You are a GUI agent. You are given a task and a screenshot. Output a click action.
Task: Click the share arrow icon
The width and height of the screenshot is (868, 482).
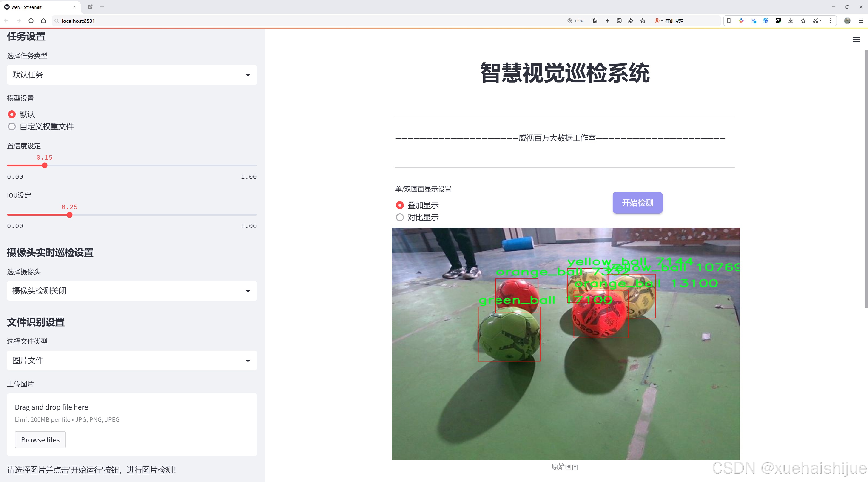[x=630, y=20]
